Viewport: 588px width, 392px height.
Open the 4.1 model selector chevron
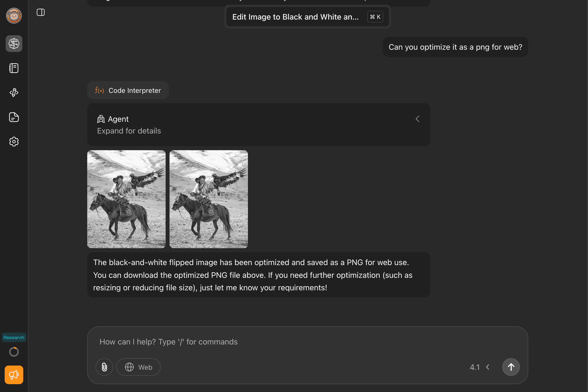pyautogui.click(x=488, y=367)
